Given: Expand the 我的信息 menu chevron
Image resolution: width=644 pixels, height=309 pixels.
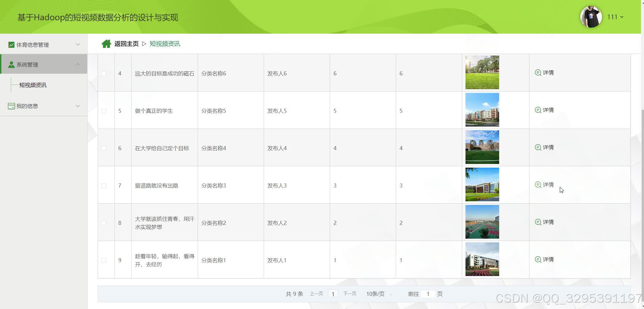Looking at the screenshot, I should 78,106.
